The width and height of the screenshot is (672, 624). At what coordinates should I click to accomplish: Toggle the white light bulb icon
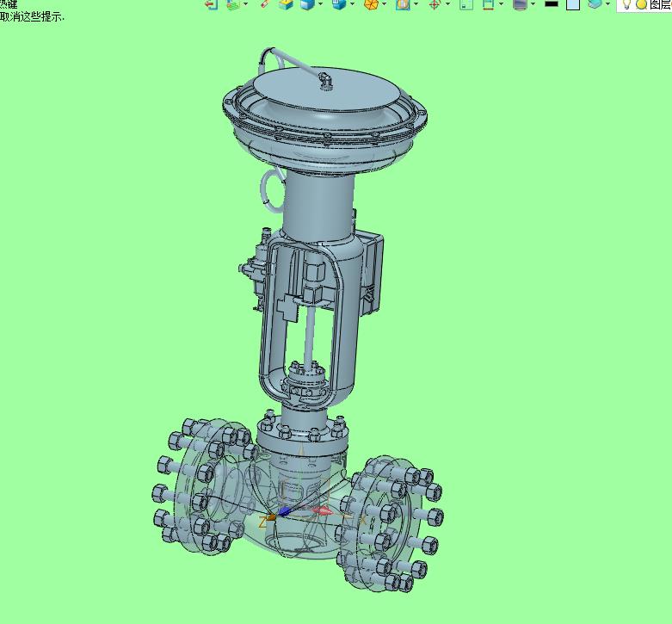626,3
